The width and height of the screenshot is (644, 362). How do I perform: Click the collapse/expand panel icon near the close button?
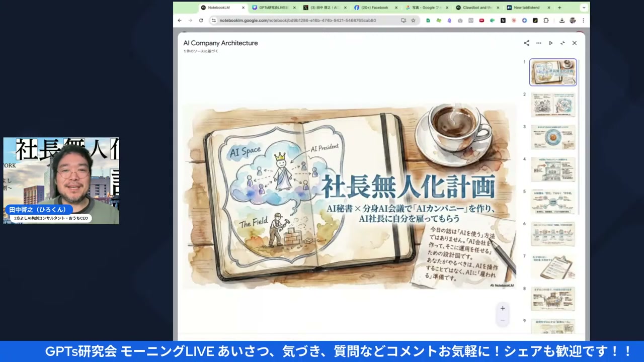562,43
